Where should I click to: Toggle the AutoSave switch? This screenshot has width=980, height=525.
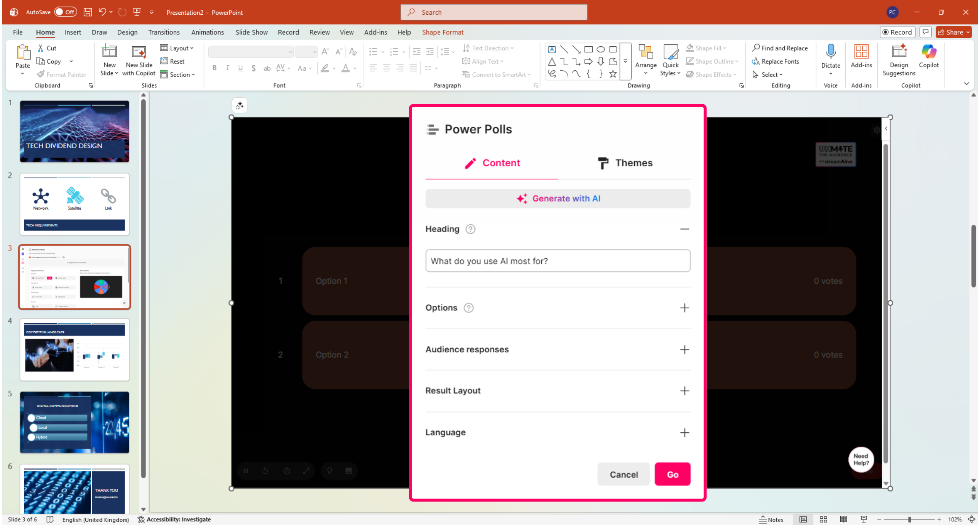click(65, 12)
